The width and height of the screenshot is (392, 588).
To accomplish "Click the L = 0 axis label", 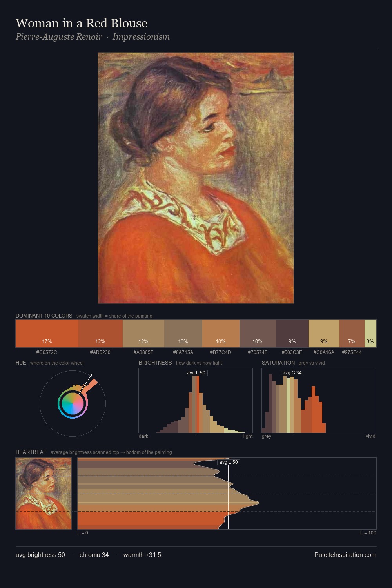I will coord(83,533).
